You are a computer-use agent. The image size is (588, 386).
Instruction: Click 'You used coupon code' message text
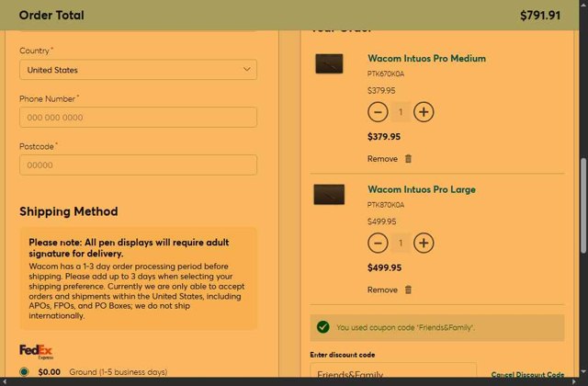point(405,327)
